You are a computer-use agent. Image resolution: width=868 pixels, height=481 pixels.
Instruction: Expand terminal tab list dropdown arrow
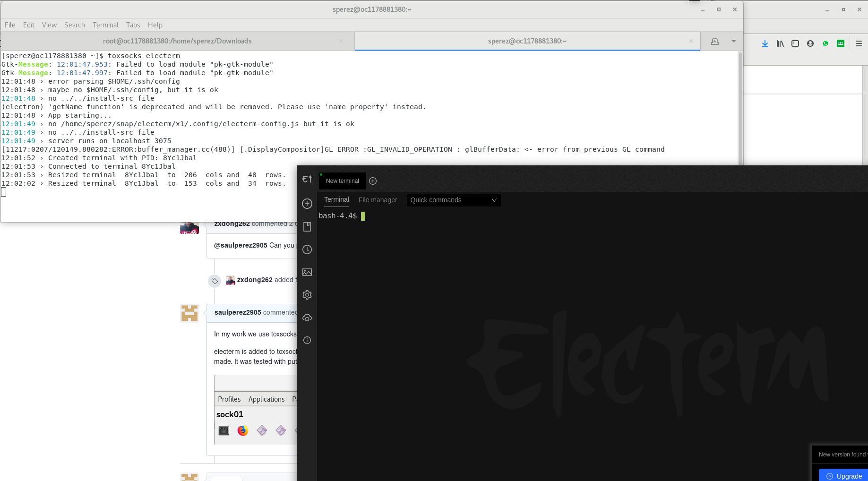pyautogui.click(x=734, y=42)
